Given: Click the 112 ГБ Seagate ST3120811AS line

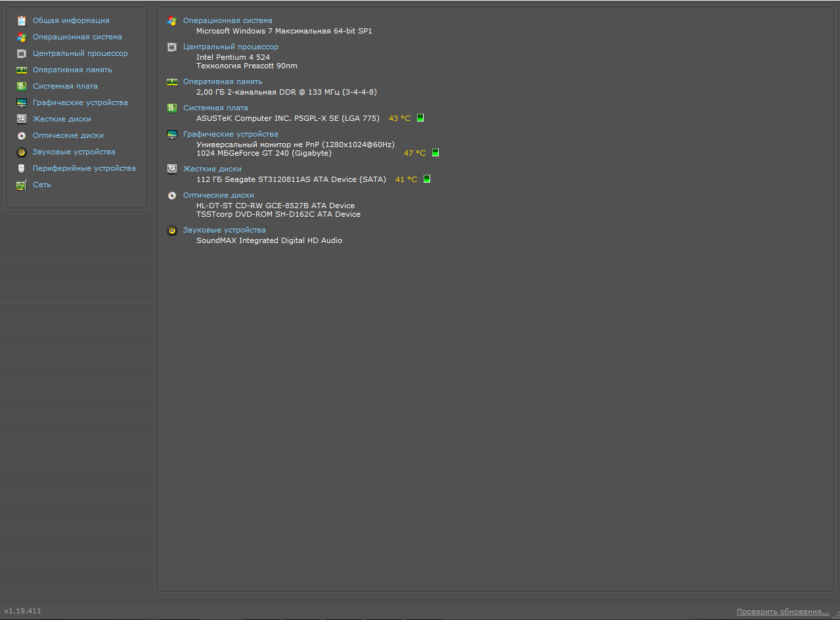Looking at the screenshot, I should pyautogui.click(x=291, y=179).
